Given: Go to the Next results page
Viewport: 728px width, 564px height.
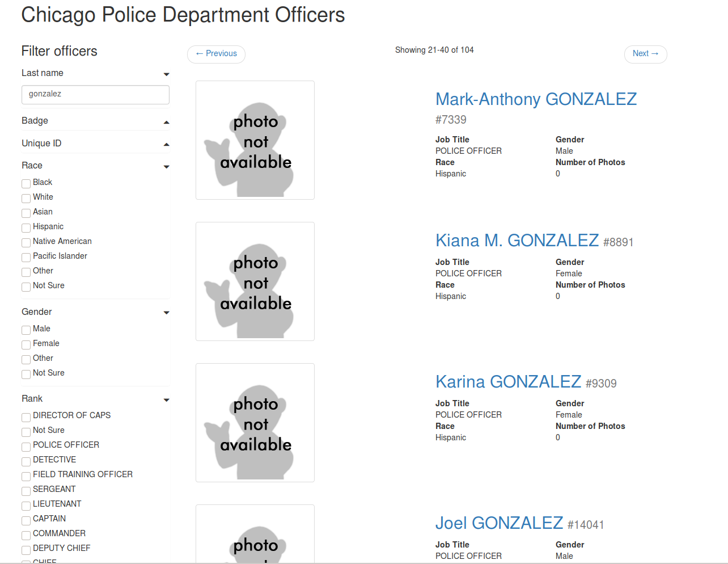Looking at the screenshot, I should pos(645,54).
